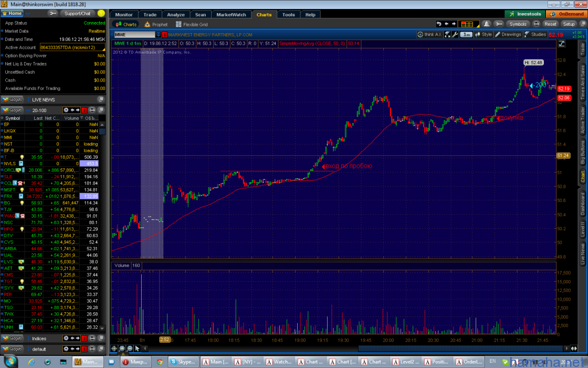Viewport: 588px width, 368px height.
Task: Click the watchlist vertical scrollbar down arrow
Action: (102, 328)
